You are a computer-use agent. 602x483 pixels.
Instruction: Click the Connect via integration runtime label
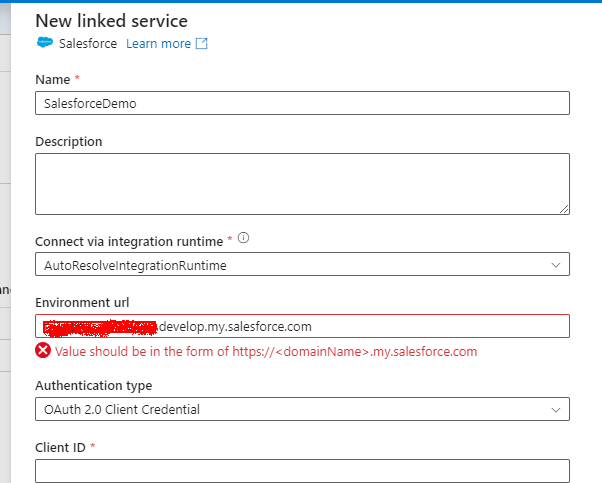[129, 242]
